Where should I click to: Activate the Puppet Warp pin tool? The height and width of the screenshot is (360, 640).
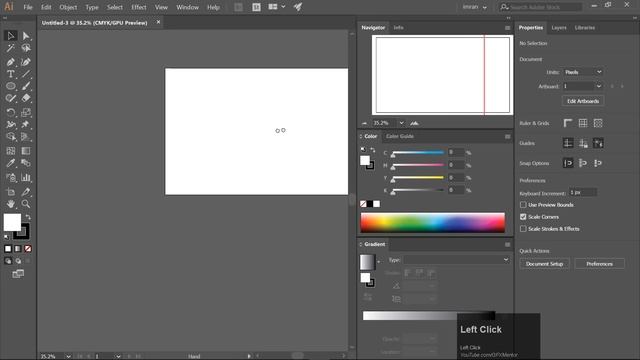(x=26, y=124)
